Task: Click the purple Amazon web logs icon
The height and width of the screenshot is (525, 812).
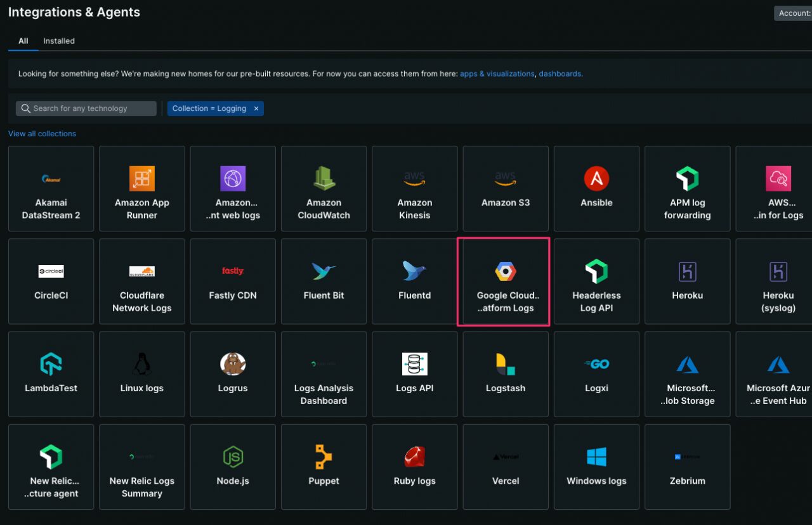Action: point(233,179)
